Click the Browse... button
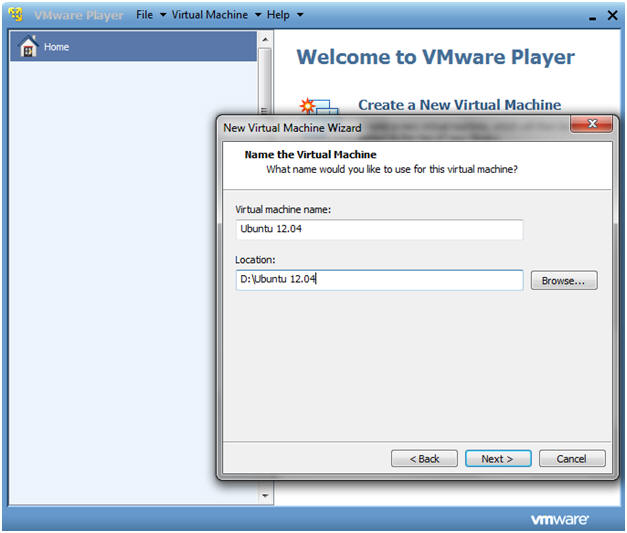This screenshot has width=627, height=533. pos(564,280)
